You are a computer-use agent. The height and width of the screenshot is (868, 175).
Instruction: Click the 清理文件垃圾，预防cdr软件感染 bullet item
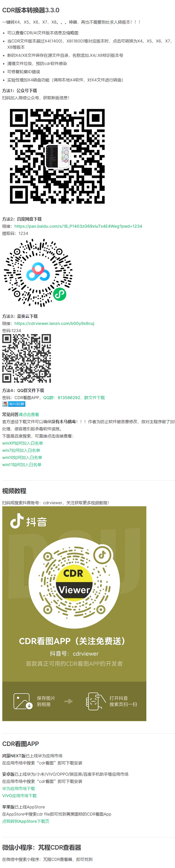coord(37,63)
